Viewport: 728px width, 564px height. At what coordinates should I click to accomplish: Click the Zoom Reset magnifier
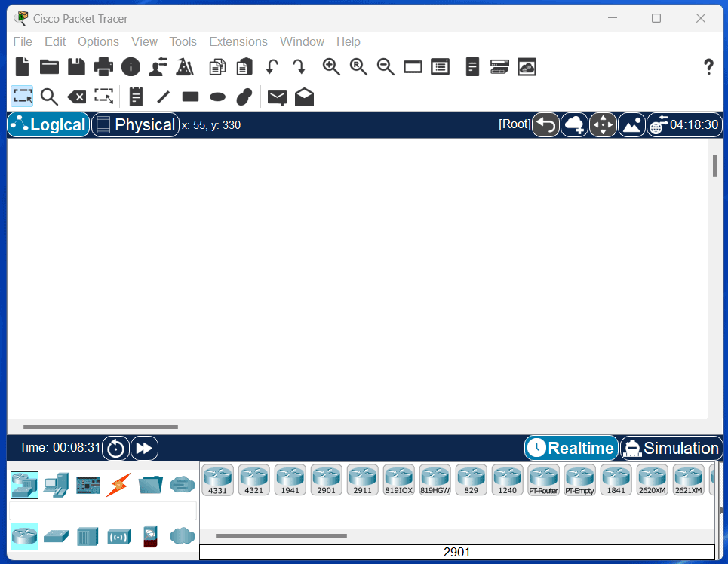358,67
